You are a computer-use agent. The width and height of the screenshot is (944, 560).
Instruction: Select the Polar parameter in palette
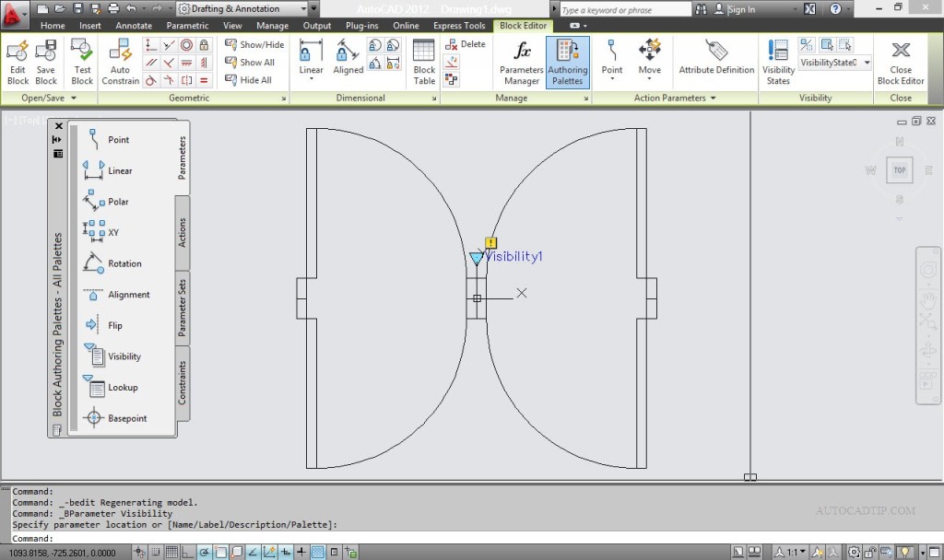(107, 202)
